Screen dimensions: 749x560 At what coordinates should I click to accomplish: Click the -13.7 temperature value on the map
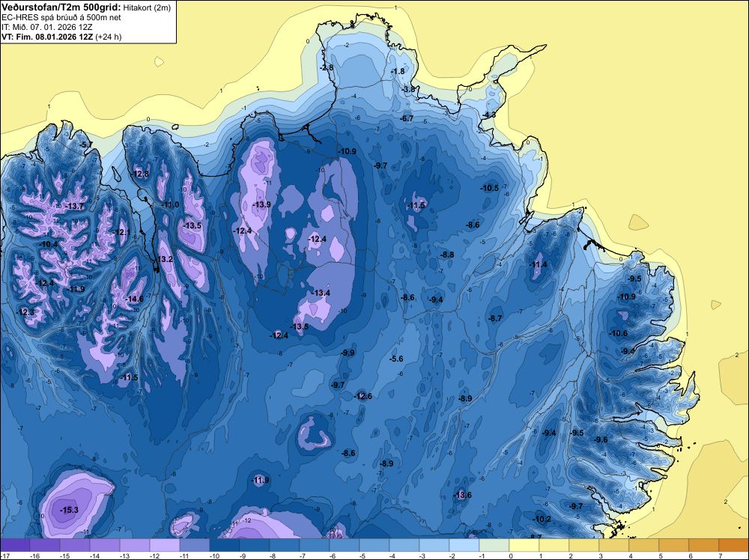[74, 206]
